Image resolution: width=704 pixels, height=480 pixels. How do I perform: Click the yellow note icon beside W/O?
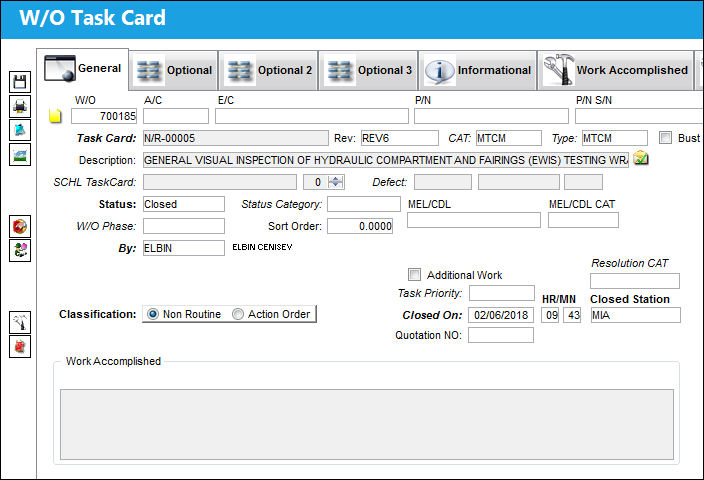[55, 116]
